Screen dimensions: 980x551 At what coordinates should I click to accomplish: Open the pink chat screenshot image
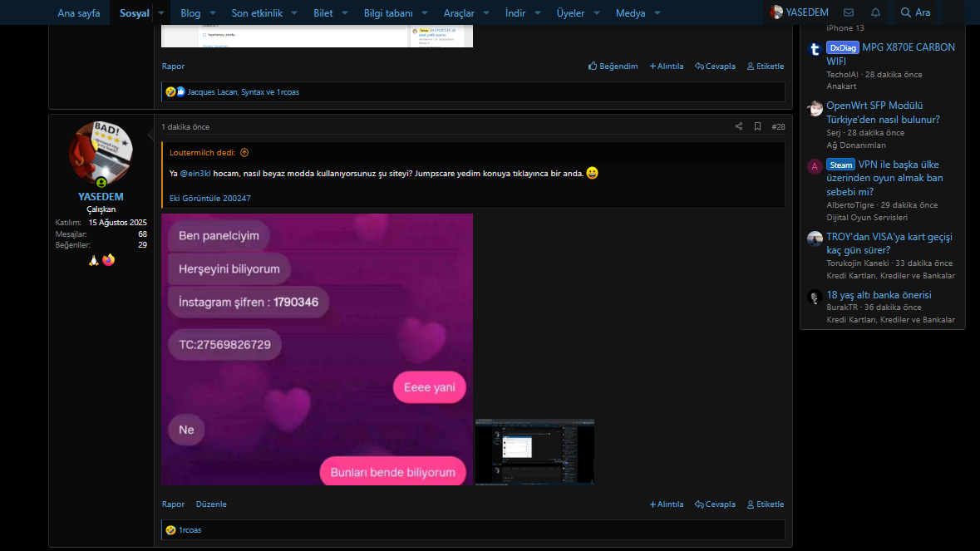coord(317,349)
